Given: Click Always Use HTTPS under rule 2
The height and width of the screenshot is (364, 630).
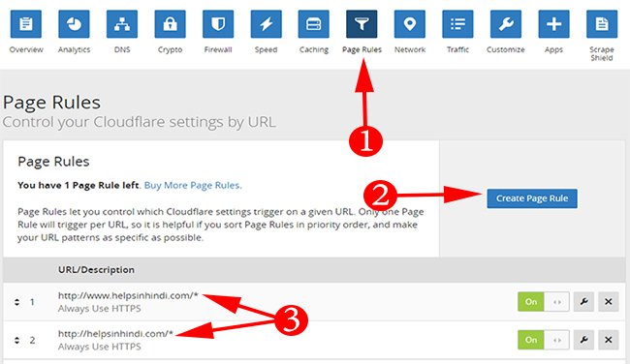Looking at the screenshot, I should pyautogui.click(x=99, y=347).
